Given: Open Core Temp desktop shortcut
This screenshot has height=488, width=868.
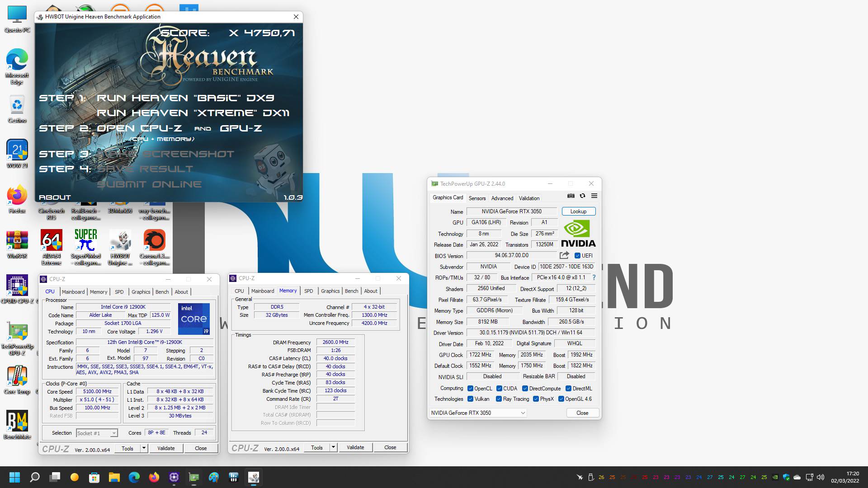Looking at the screenshot, I should pos(17,380).
